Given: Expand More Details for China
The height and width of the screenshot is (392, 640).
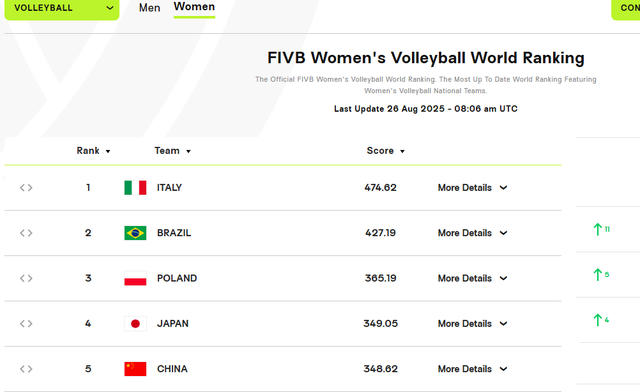Looking at the screenshot, I should pyautogui.click(x=472, y=369).
